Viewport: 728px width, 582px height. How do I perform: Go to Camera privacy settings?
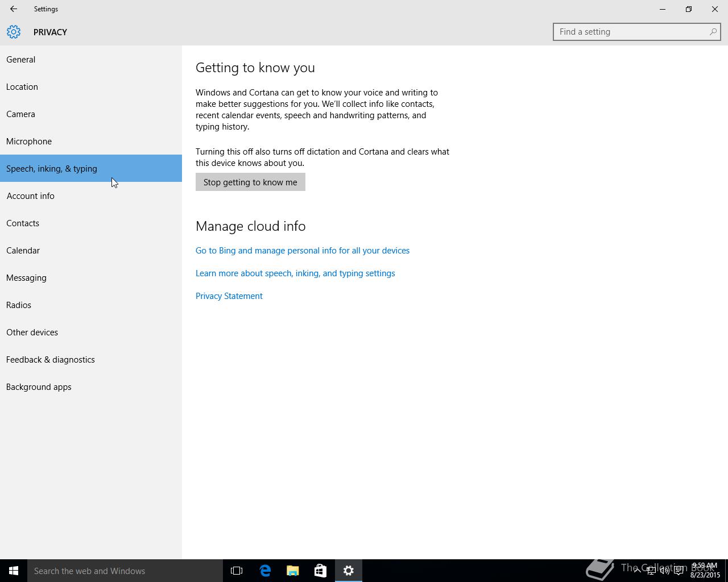pyautogui.click(x=91, y=114)
